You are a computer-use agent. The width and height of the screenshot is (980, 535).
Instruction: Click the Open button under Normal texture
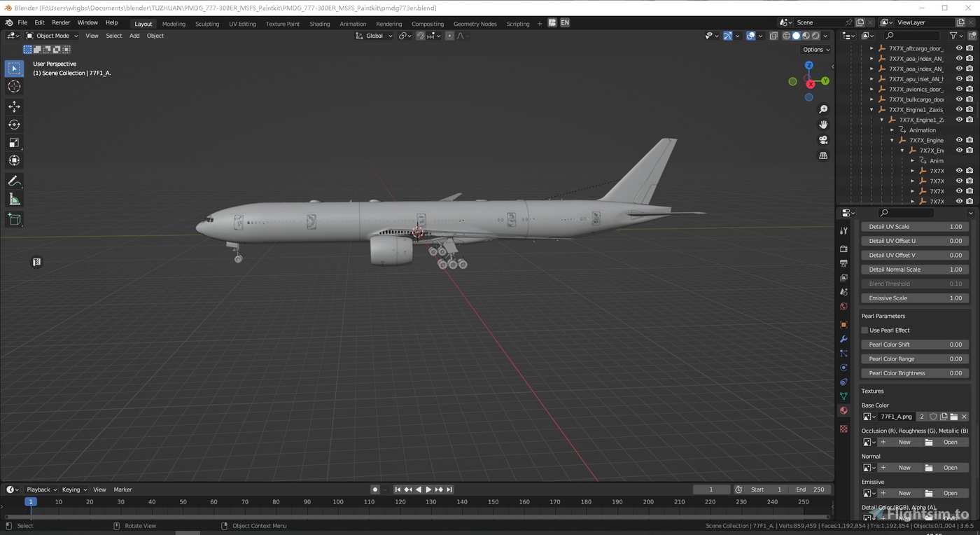(x=951, y=467)
